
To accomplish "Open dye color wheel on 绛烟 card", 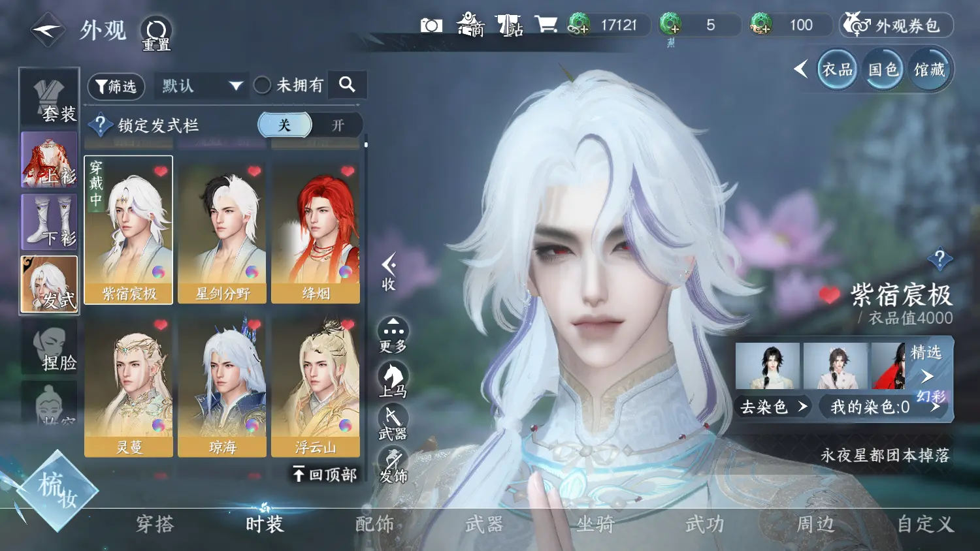I will [x=346, y=272].
